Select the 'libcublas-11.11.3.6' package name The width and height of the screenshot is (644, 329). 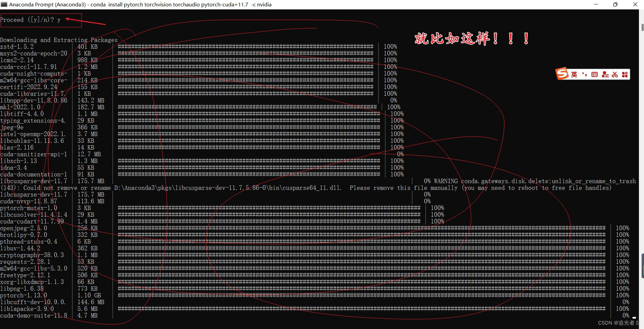32,141
